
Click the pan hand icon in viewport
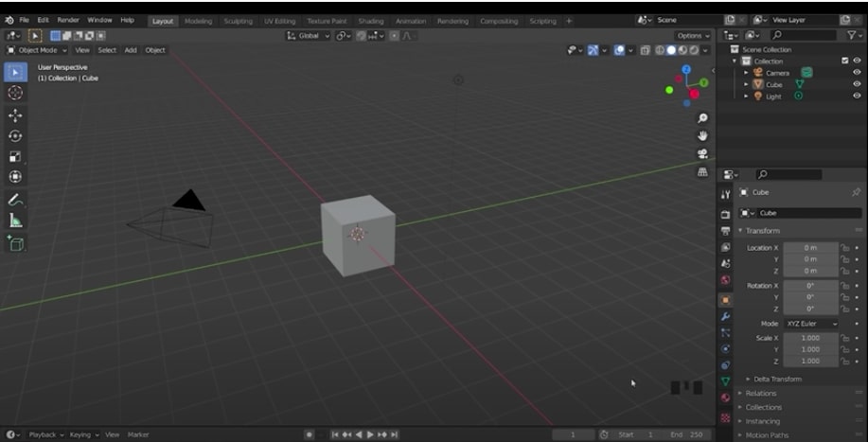[702, 136]
